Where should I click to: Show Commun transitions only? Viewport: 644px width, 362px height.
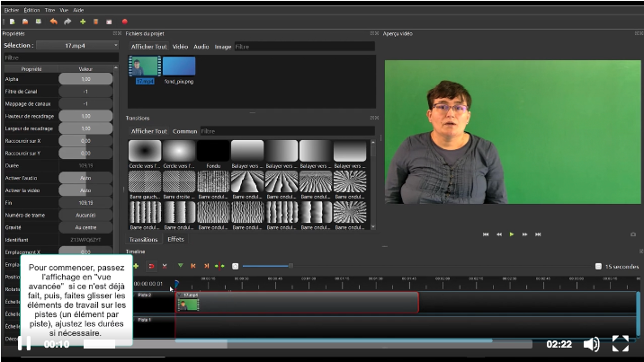[184, 131]
